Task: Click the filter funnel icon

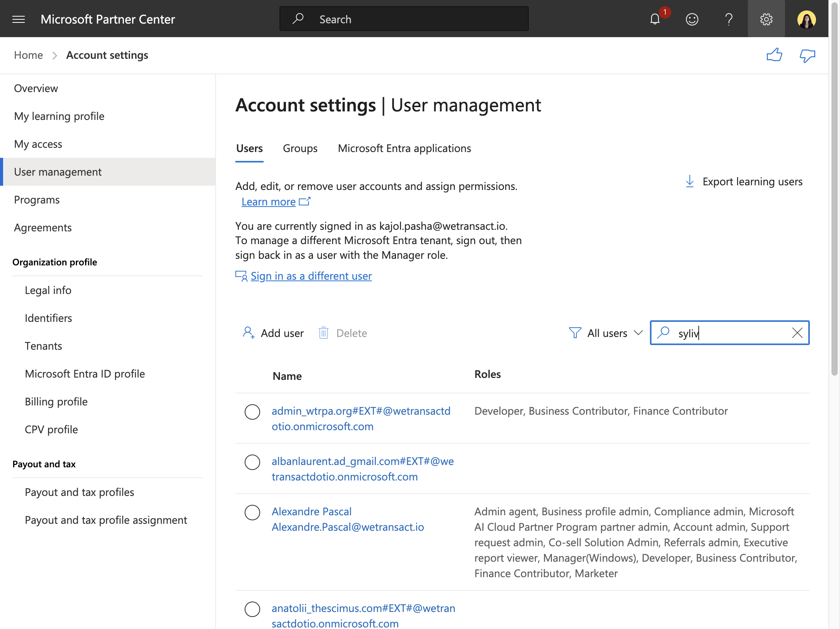Action: tap(575, 333)
